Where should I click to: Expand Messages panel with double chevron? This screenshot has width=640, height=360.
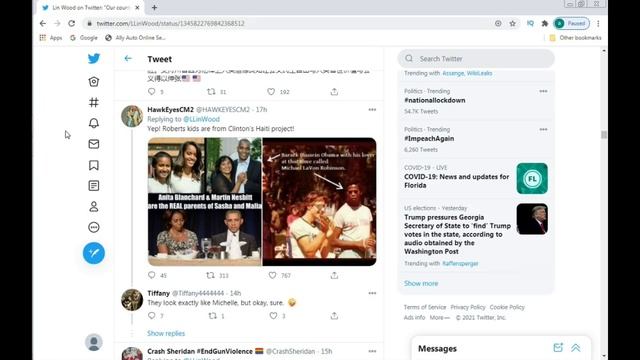click(576, 348)
